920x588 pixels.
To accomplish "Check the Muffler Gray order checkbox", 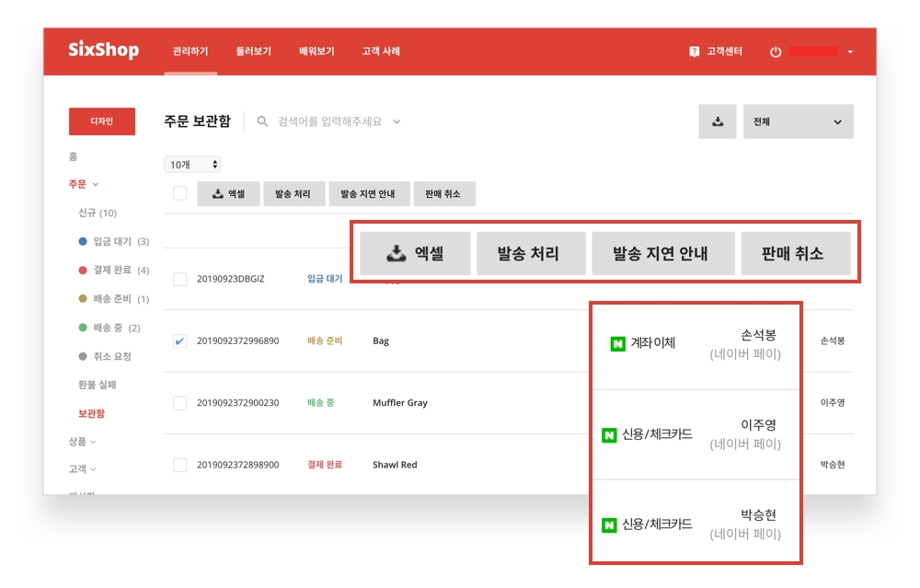I will pyautogui.click(x=180, y=403).
